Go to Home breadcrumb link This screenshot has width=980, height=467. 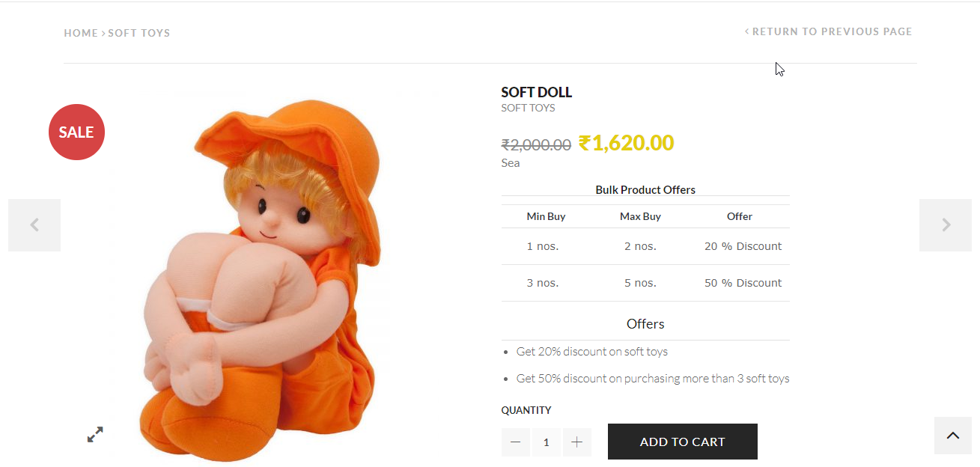(81, 33)
